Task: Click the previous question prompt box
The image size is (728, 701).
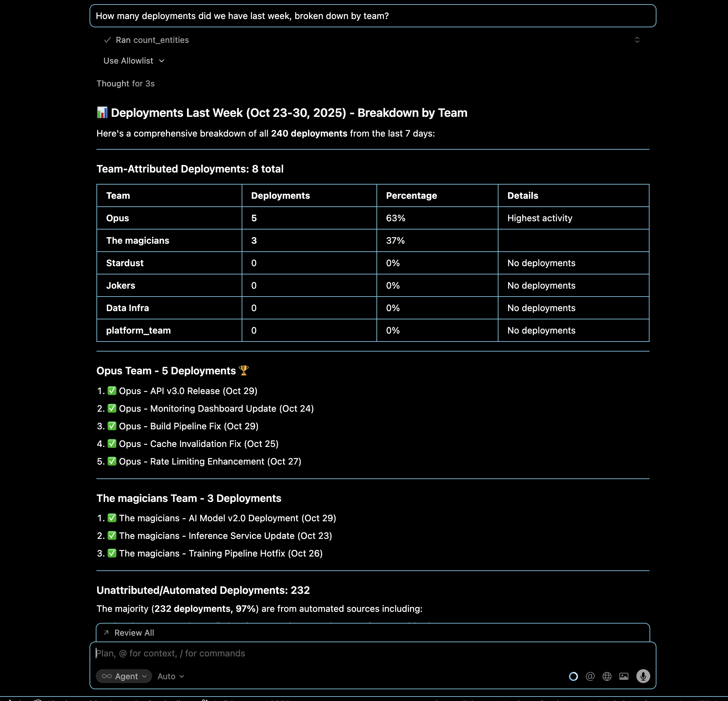Action: click(373, 16)
